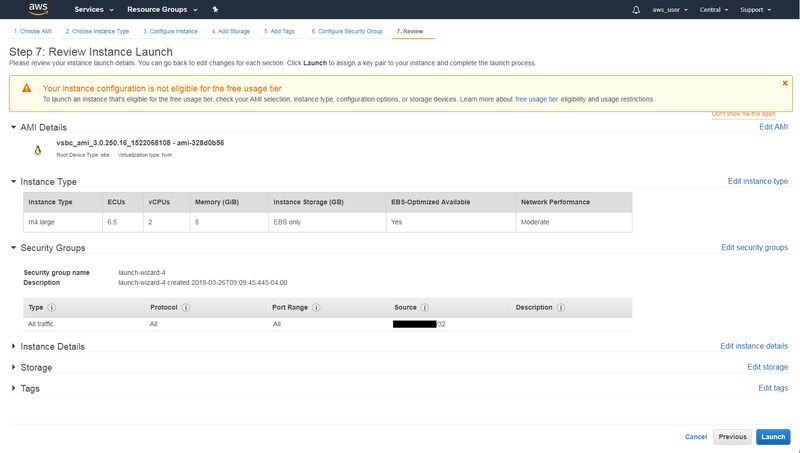Viewport: 800px width, 453px height.
Task: Click the Edit security groups link
Action: click(754, 247)
